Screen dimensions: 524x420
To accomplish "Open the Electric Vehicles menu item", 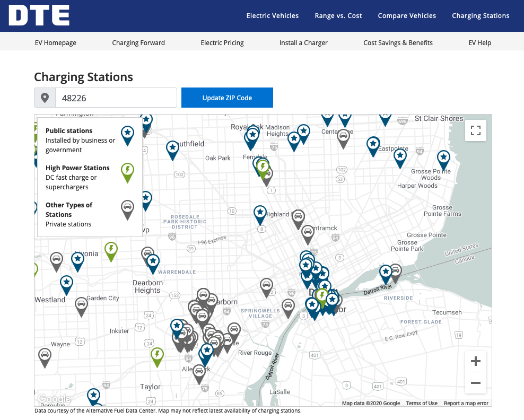I will click(x=272, y=16).
